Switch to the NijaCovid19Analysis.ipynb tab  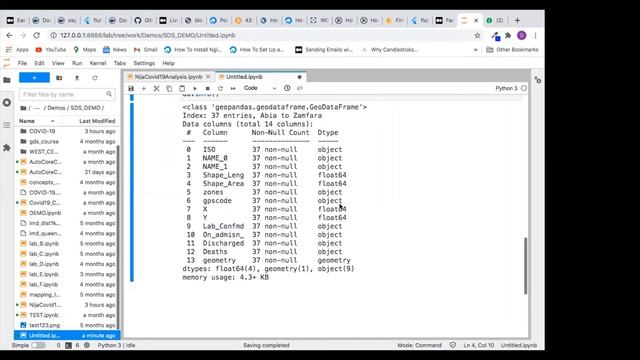point(168,77)
